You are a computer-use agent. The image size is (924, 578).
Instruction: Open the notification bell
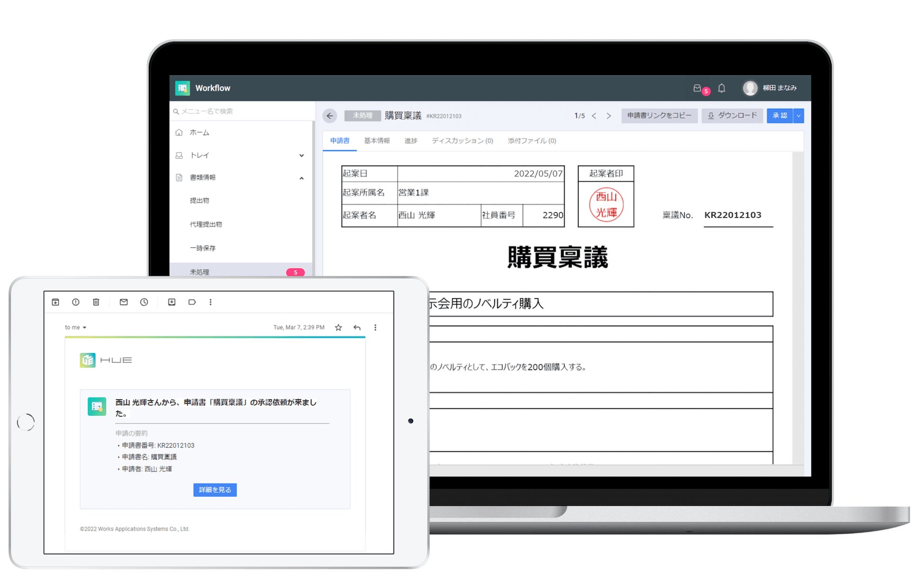[721, 88]
